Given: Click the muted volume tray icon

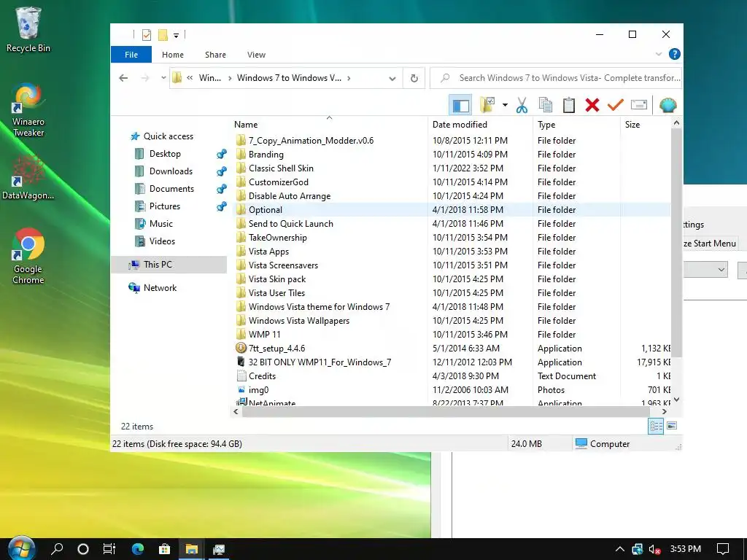Looking at the screenshot, I should tap(654, 549).
